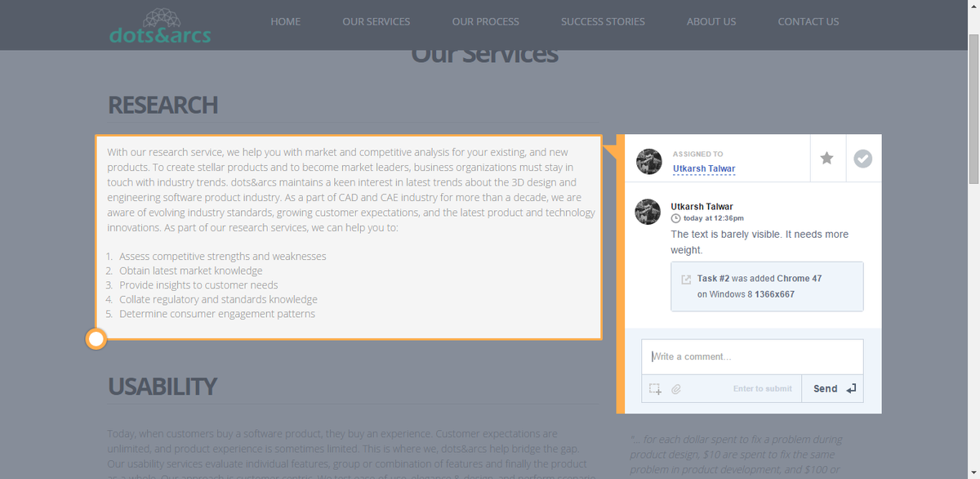Select the attachment paperclip icon

tap(676, 389)
